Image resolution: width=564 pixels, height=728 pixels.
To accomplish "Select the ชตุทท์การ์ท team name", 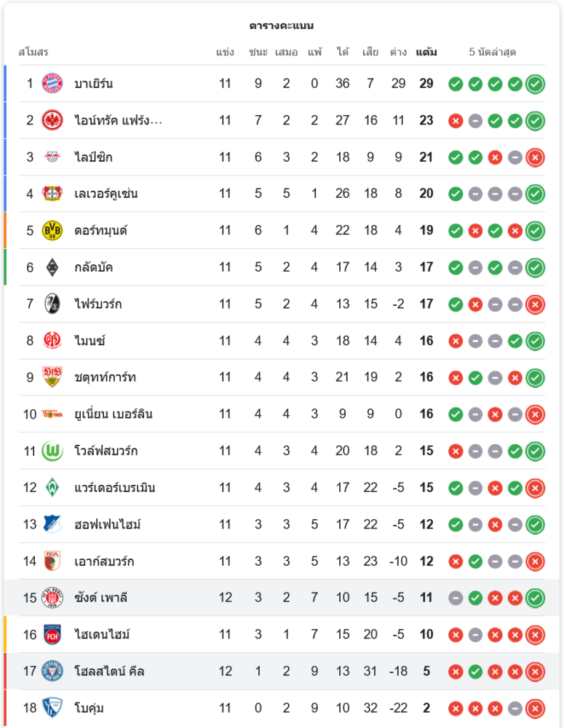I will [x=106, y=377].
